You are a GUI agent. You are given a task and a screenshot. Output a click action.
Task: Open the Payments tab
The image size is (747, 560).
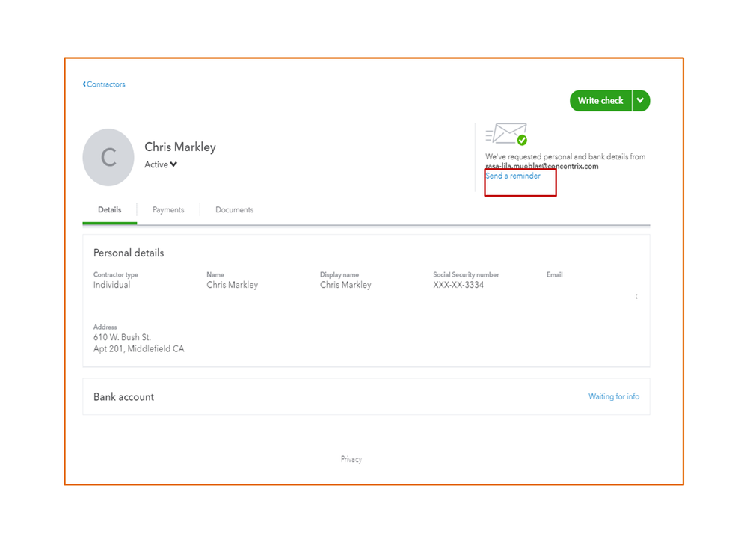[x=168, y=209]
